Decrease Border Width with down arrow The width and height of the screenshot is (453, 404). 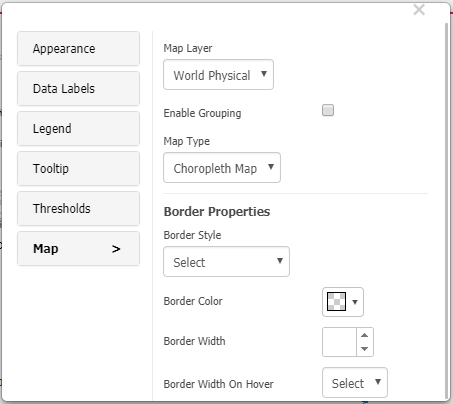coord(365,349)
